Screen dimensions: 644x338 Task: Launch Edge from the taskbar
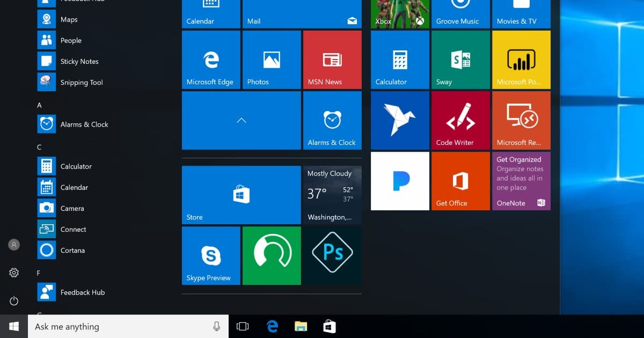point(273,326)
